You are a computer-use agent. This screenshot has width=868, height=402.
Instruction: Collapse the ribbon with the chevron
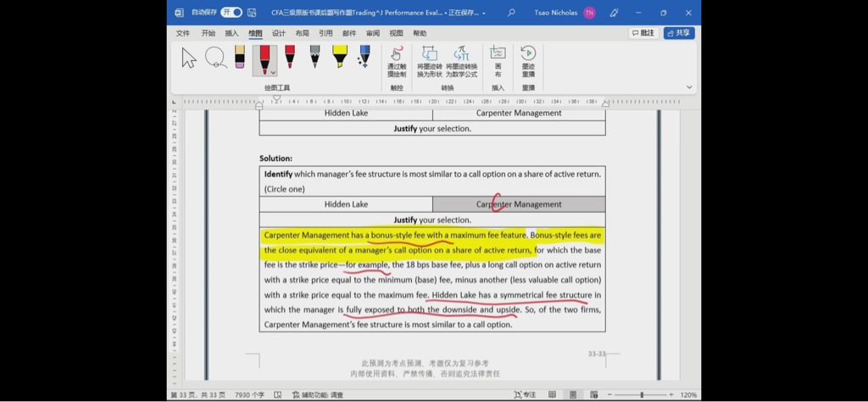point(689,87)
